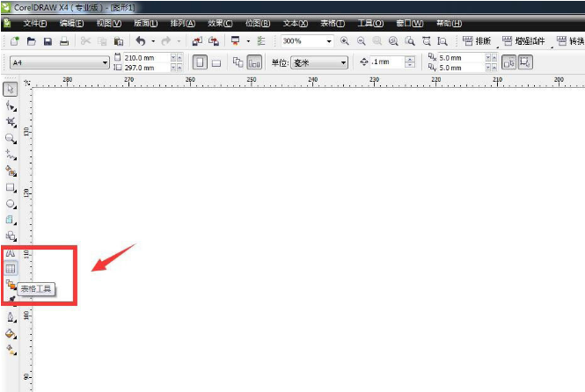Screen dimensions: 585x392
Task: Expand the undo history dropdown arrow
Action: (x=153, y=41)
